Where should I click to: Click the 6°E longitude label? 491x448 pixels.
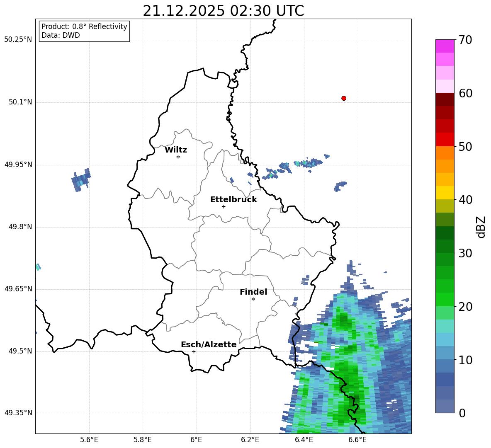tap(196, 440)
